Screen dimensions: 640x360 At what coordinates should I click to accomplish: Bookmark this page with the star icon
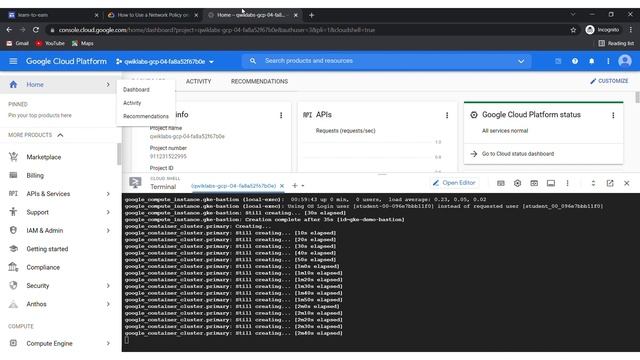[x=573, y=30]
